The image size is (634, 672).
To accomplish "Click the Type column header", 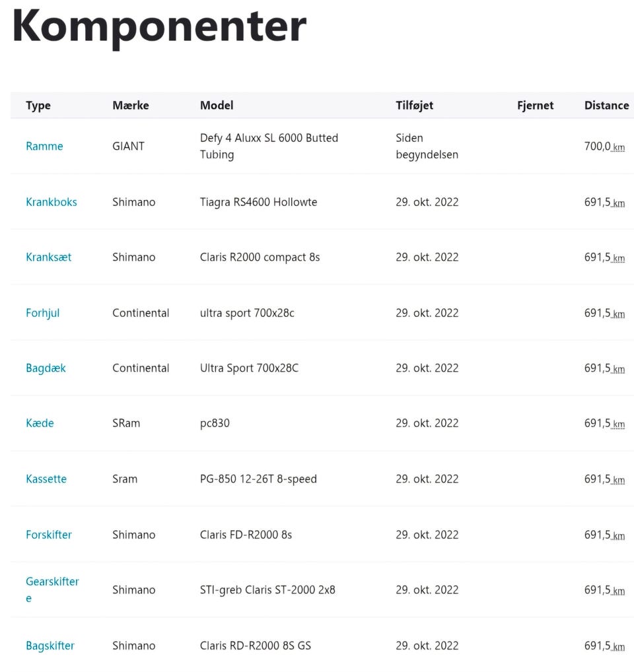I will [x=38, y=106].
